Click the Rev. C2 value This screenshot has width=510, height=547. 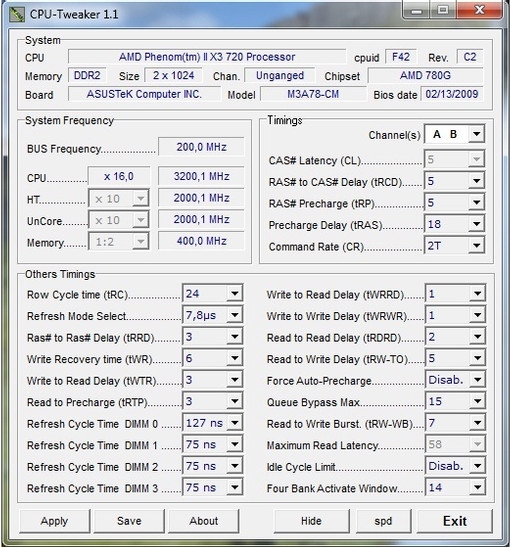click(x=470, y=57)
